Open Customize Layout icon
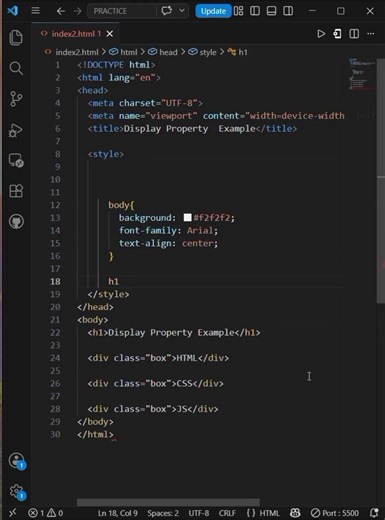This screenshot has height=520, width=385. [x=238, y=11]
